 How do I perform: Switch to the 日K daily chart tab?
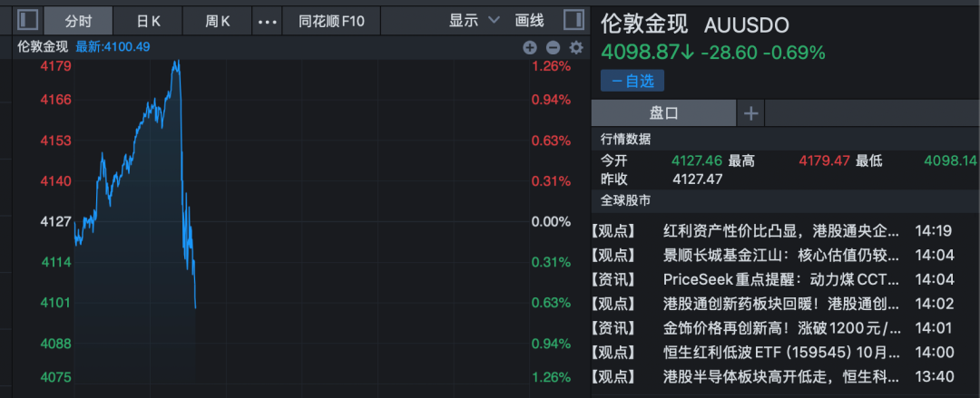click(x=148, y=20)
